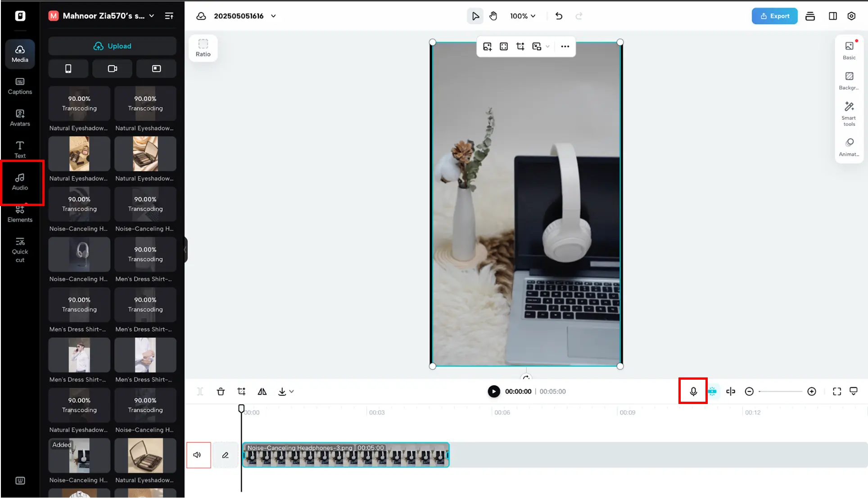868x498 pixels.
Task: Click the replace image icon
Action: tap(487, 46)
